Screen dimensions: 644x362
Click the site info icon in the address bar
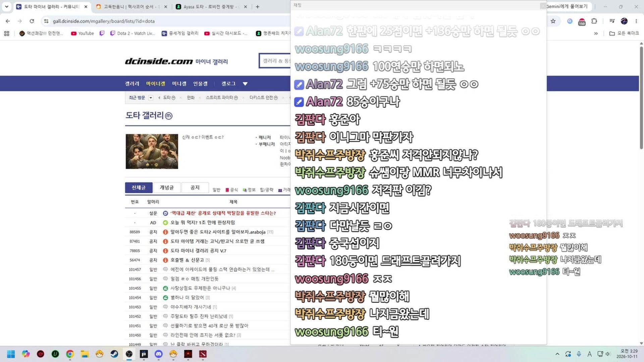point(46,21)
